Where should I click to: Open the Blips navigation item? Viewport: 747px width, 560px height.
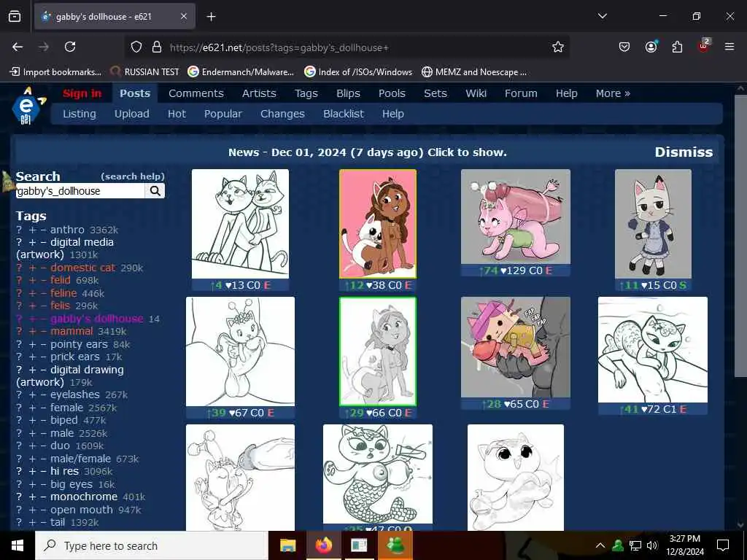tap(348, 93)
